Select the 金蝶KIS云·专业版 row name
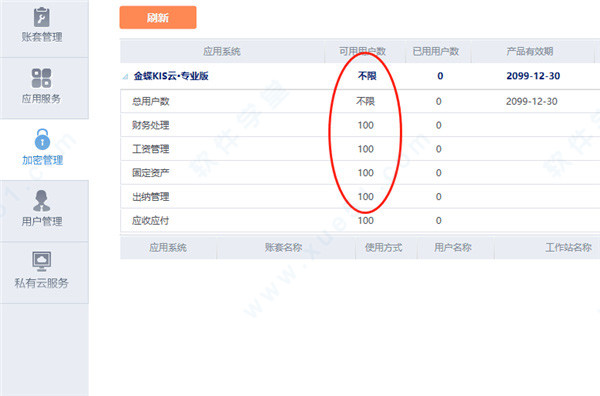 point(171,76)
